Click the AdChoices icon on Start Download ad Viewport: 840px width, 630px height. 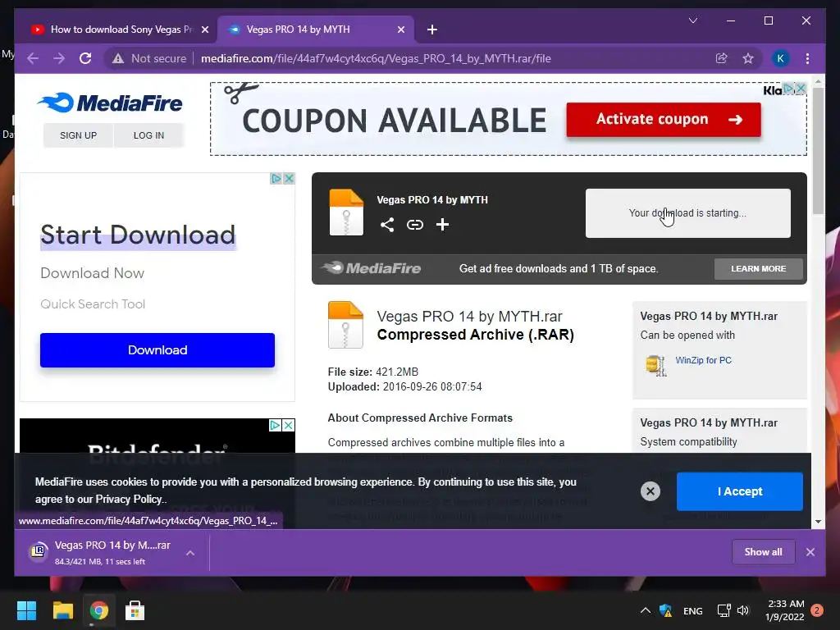click(276, 178)
